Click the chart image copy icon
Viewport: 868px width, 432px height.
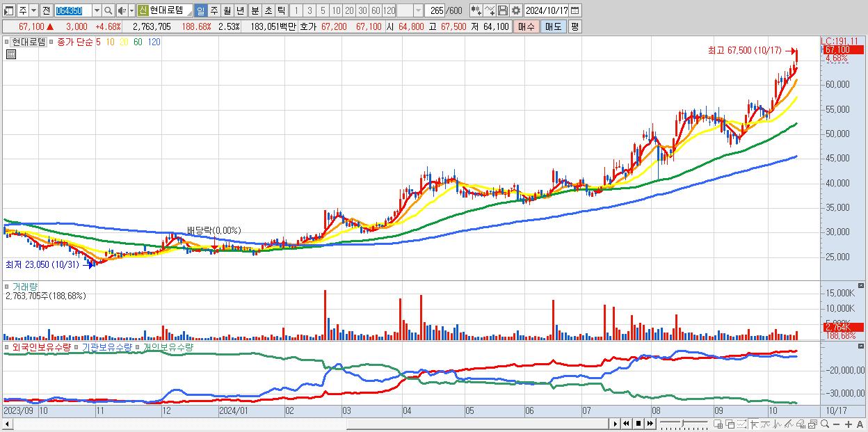point(812,424)
